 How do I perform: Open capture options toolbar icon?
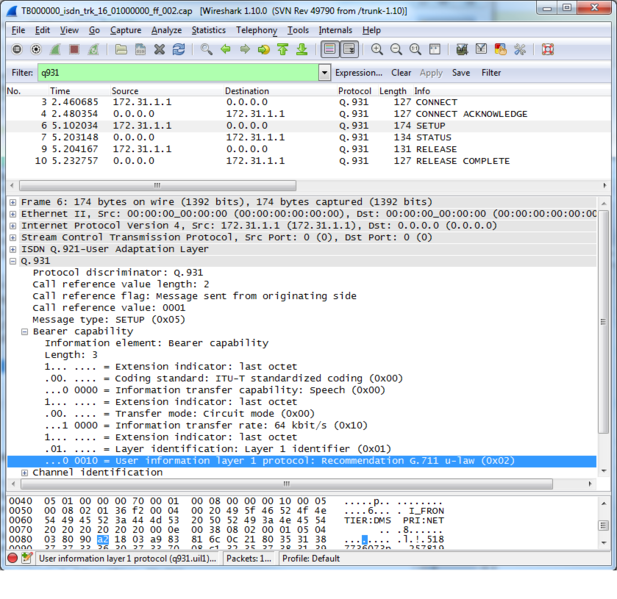[36, 50]
